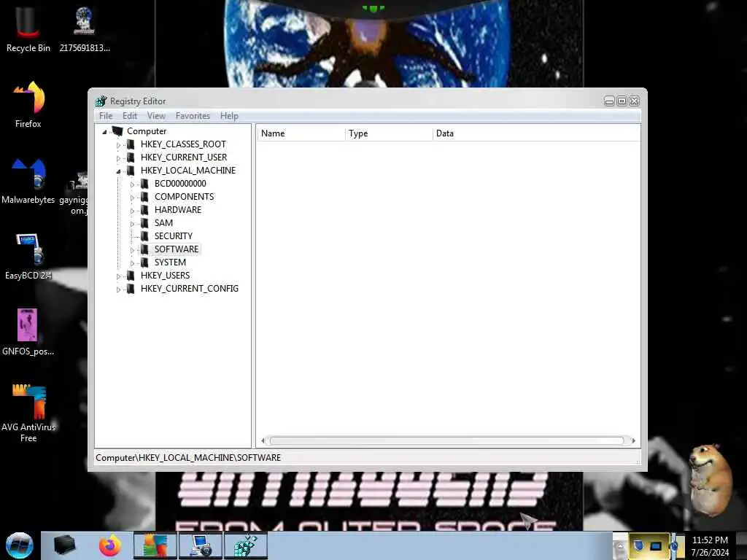Click the SOFTWARE folder icon
The image size is (747, 560).
(144, 249)
